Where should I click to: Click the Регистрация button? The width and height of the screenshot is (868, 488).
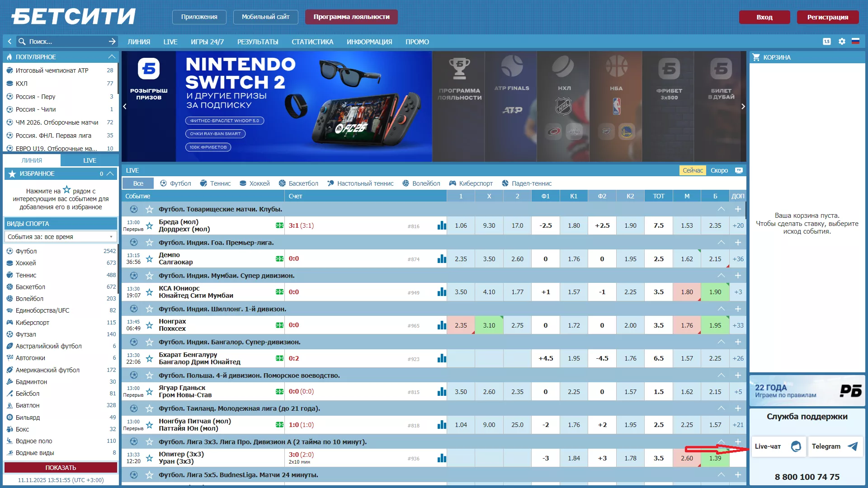point(827,17)
